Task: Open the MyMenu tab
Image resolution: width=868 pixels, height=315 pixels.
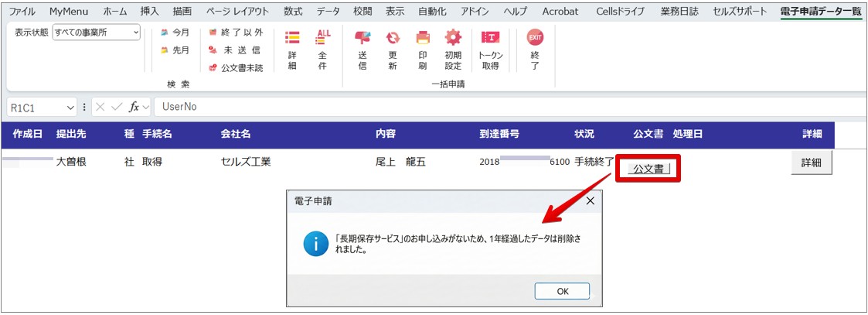Action: click(x=69, y=11)
